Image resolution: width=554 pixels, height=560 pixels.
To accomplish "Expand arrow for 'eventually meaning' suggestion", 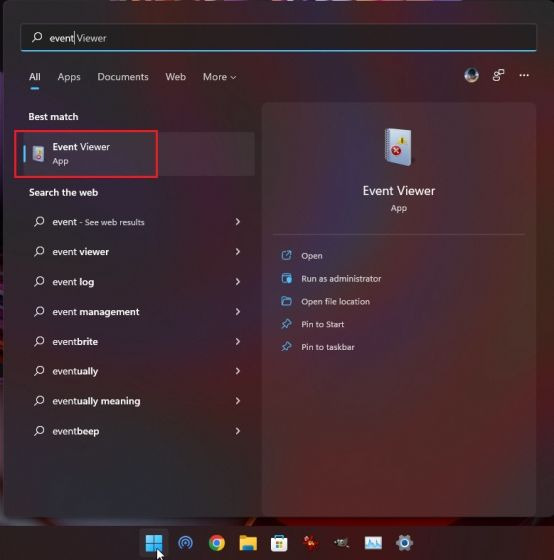I will tap(238, 401).
